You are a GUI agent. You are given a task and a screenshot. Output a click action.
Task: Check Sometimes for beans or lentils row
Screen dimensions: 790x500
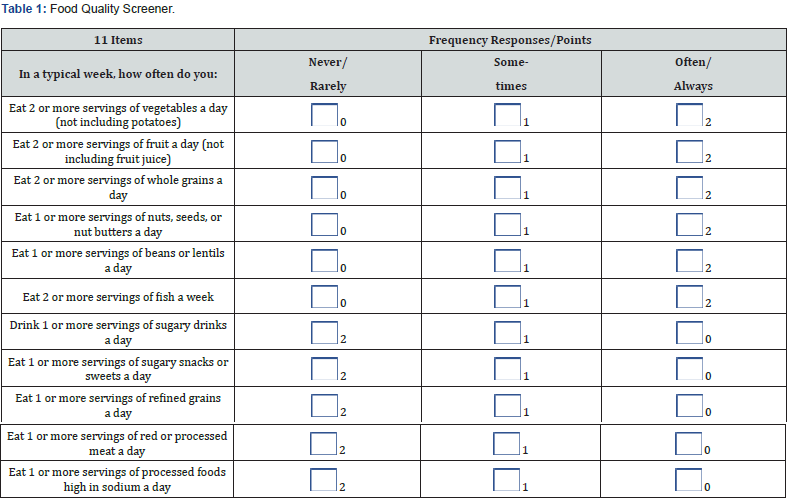[507, 260]
